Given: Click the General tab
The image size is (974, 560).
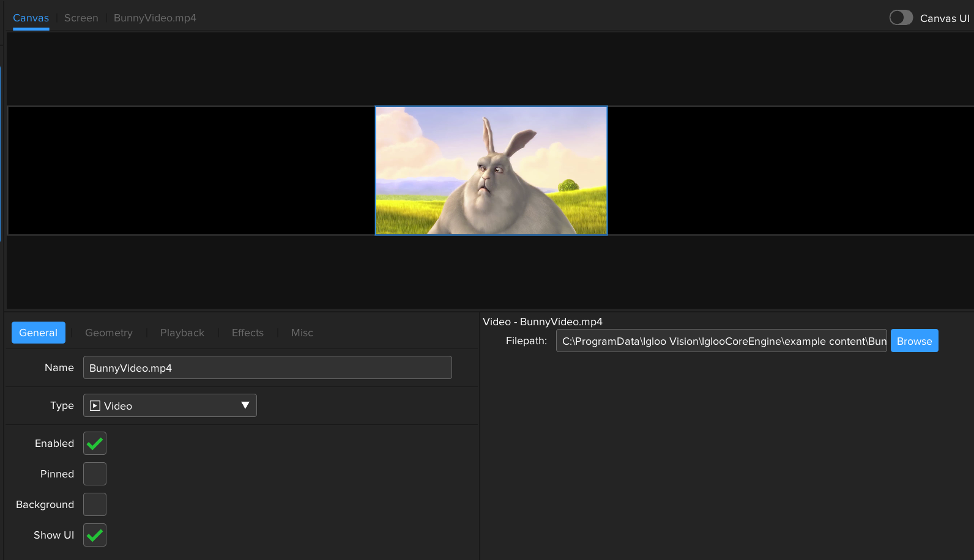Looking at the screenshot, I should pyautogui.click(x=38, y=333).
